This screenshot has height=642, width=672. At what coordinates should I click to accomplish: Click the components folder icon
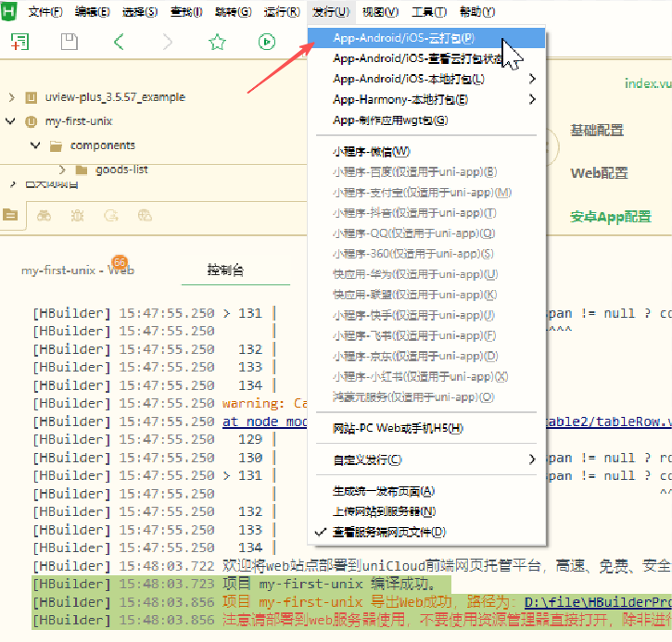(56, 146)
